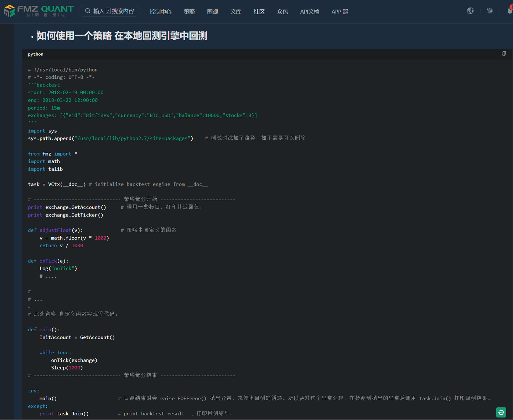Click 'InitAccount = GetAccount()' line
Viewport: 513px width, 420px height.
[x=77, y=337]
